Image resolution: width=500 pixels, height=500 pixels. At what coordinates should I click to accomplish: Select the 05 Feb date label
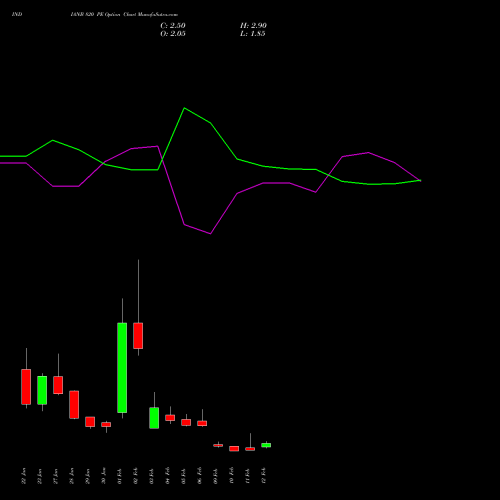[x=184, y=476]
